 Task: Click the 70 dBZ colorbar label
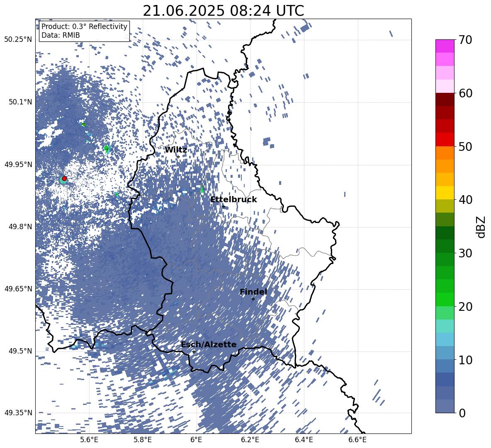465,40
